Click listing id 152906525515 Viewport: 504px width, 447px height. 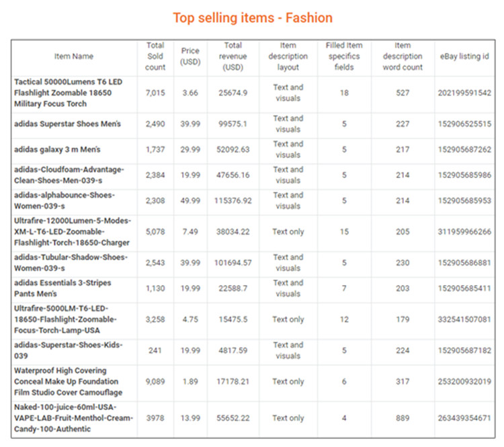(464, 124)
